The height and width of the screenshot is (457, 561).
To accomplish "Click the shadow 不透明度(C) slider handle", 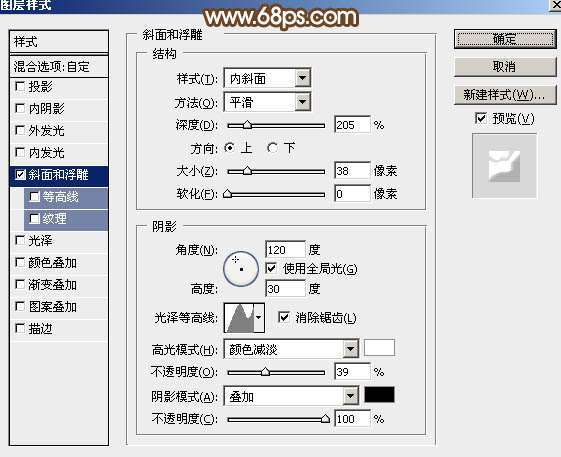I will [325, 419].
